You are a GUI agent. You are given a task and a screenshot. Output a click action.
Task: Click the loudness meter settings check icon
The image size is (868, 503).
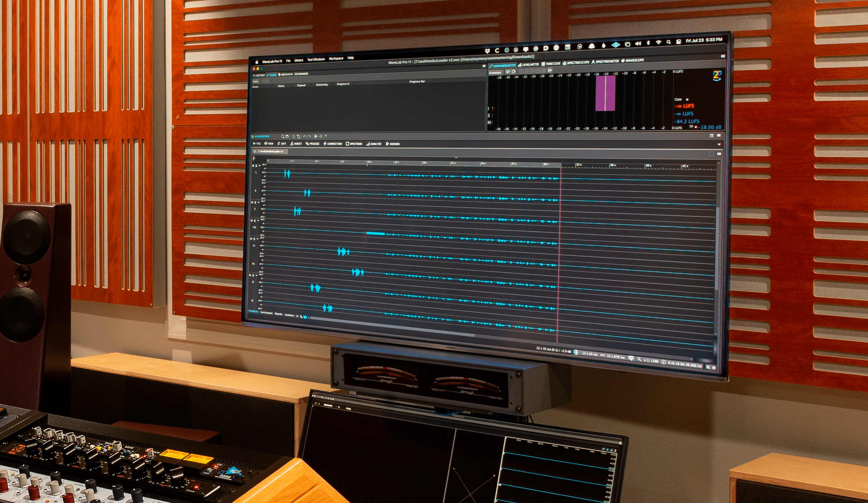[x=508, y=72]
